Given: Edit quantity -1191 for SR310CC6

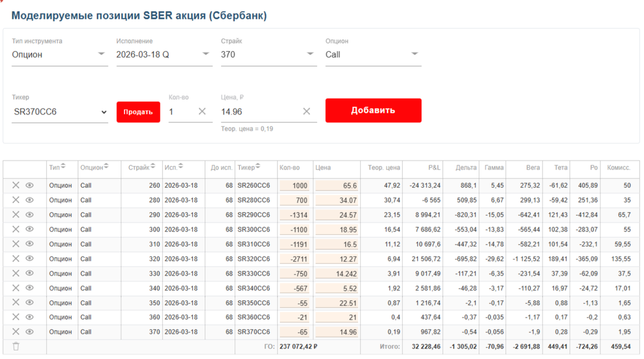Looking at the screenshot, I should tap(295, 244).
